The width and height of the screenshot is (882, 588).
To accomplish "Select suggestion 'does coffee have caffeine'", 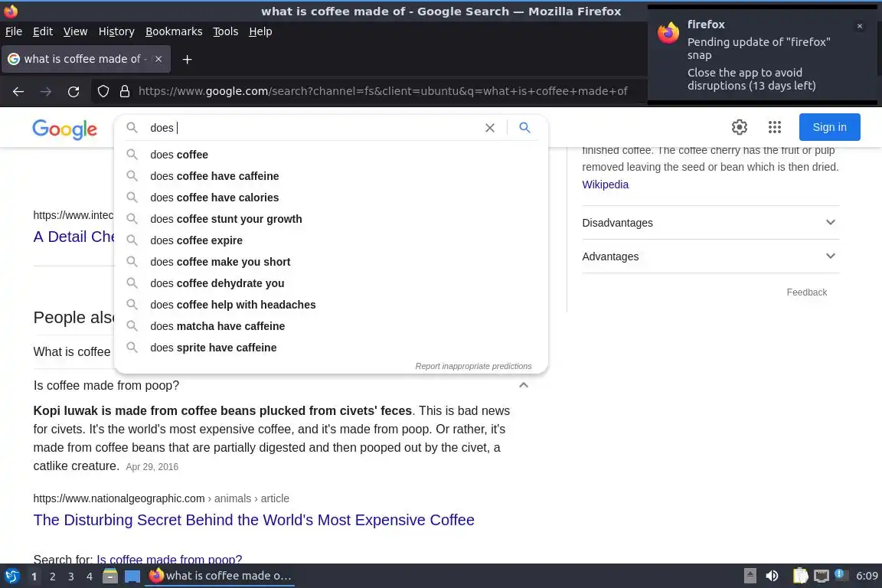I will point(331,176).
